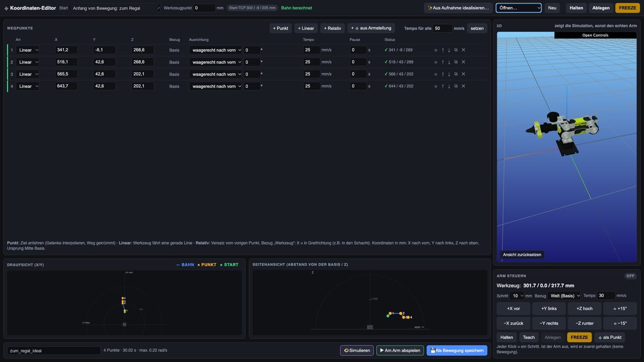The width and height of the screenshot is (644, 362).
Task: Click 'Als Bewegung speichern'
Action: 457,350
